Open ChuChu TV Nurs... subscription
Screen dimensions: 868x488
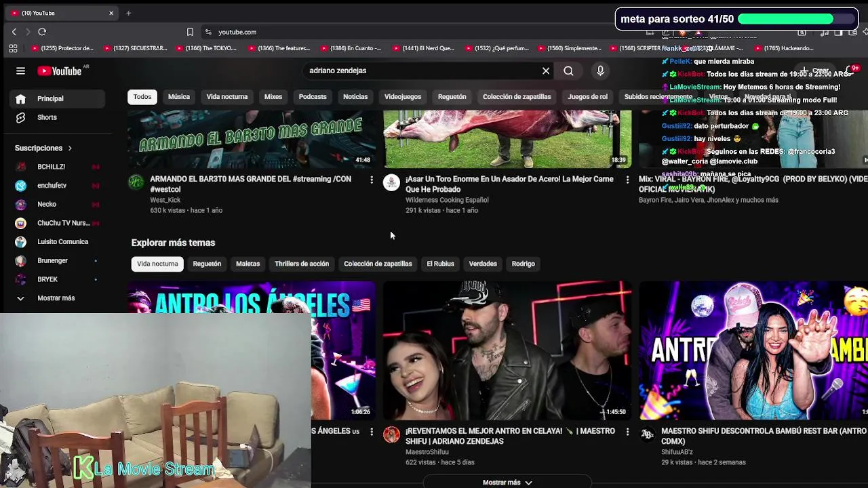pyautogui.click(x=58, y=223)
